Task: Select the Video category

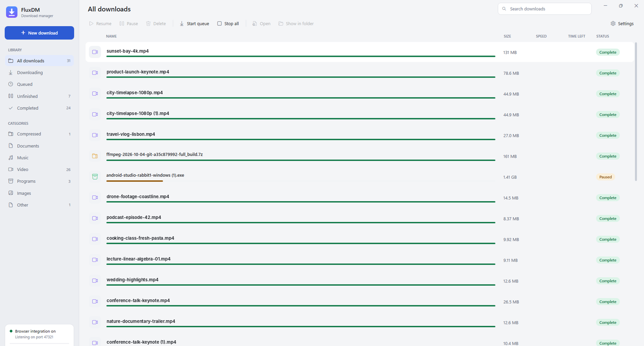Action: tap(39, 169)
